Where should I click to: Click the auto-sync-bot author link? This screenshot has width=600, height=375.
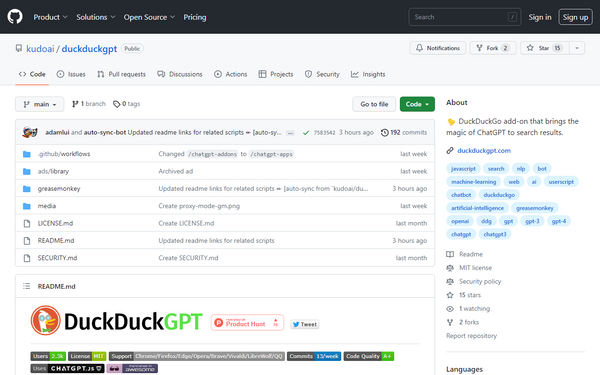point(105,132)
